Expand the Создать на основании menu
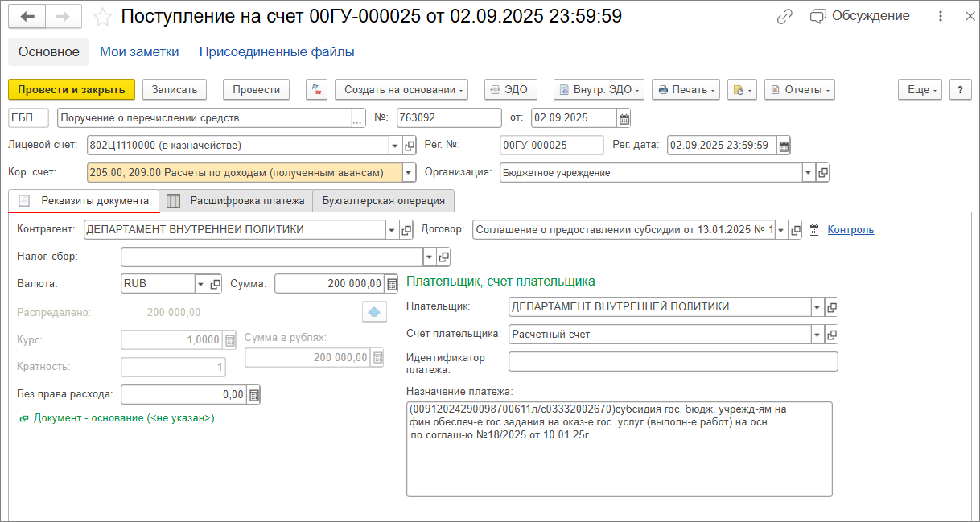Viewport: 980px width, 522px height. (x=401, y=90)
